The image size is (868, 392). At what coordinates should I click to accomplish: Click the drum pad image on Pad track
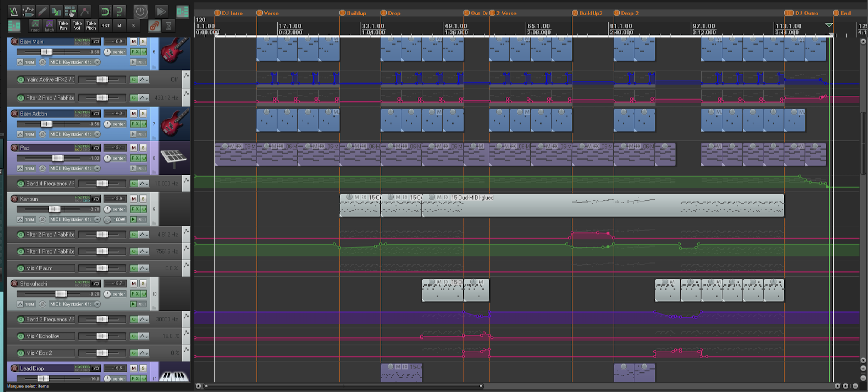175,158
